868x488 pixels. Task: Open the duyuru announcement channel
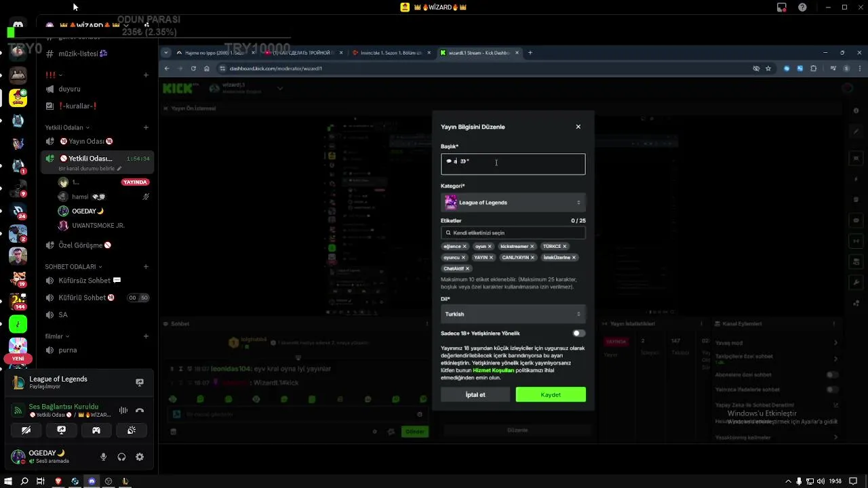pyautogui.click(x=69, y=89)
